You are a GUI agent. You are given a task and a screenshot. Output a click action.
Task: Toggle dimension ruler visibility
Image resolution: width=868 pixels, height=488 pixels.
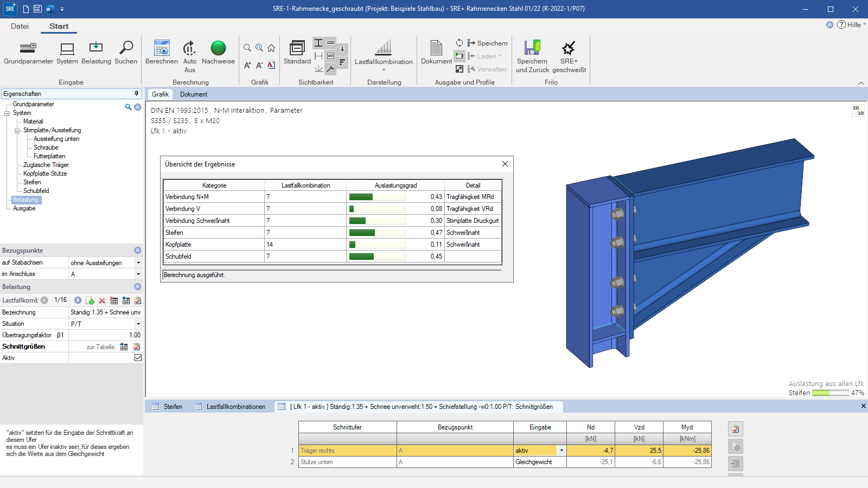330,43
